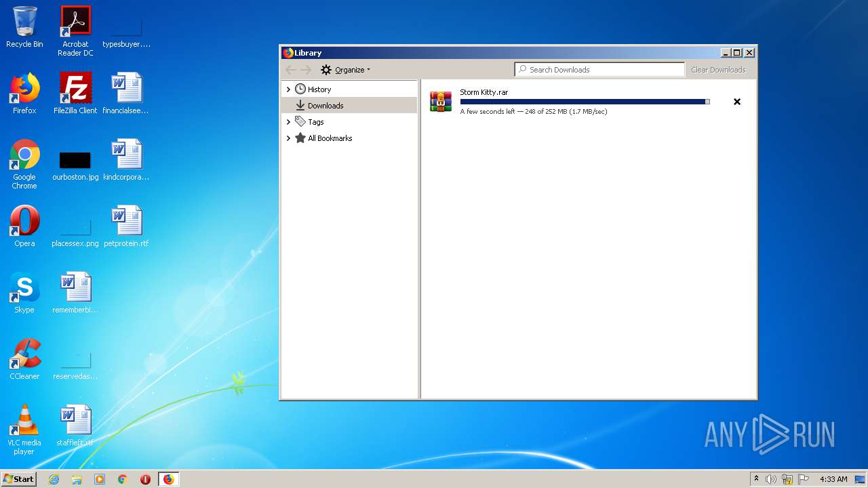The image size is (868, 488).
Task: Open Skype desktop shortcut
Action: click(x=24, y=293)
